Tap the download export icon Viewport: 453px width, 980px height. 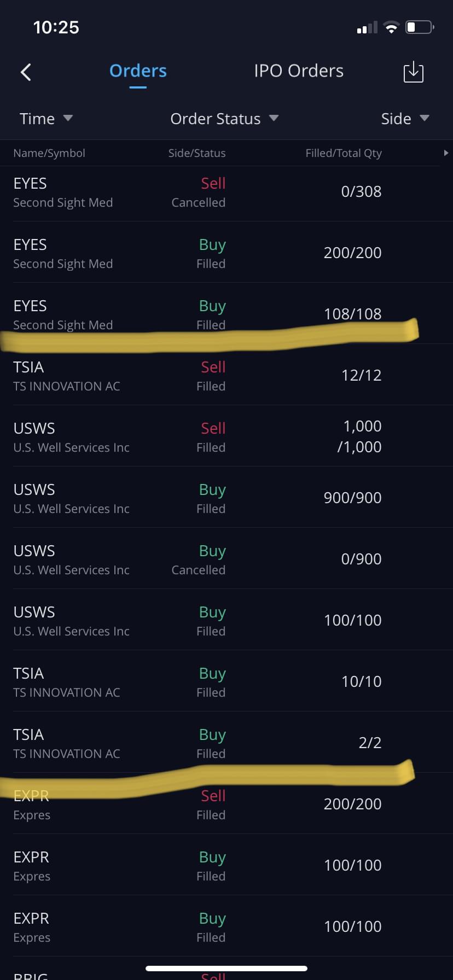pos(413,72)
